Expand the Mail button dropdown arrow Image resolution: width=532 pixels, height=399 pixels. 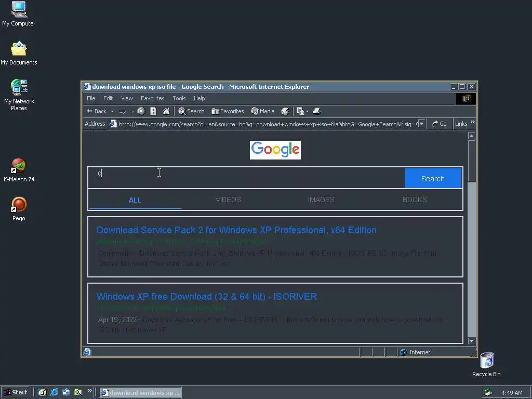click(x=307, y=111)
